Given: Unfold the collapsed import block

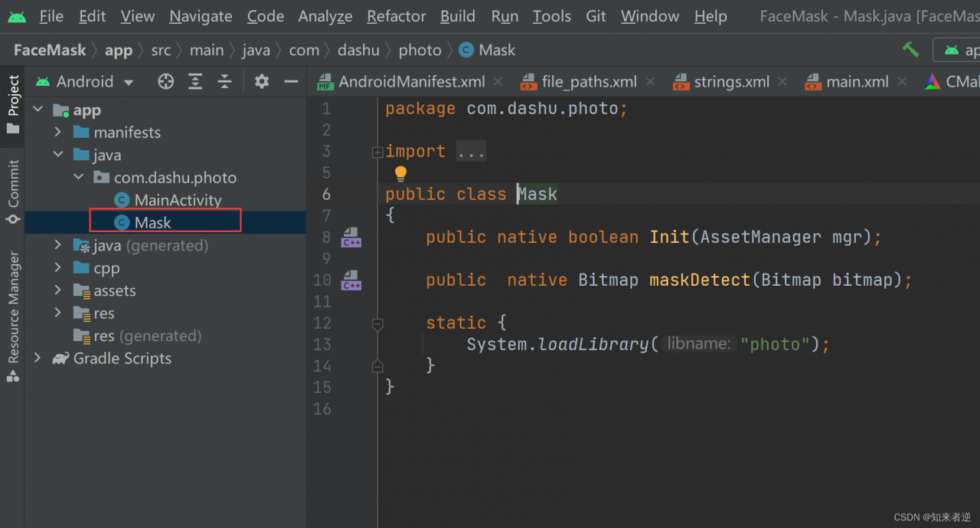Looking at the screenshot, I should (x=377, y=152).
